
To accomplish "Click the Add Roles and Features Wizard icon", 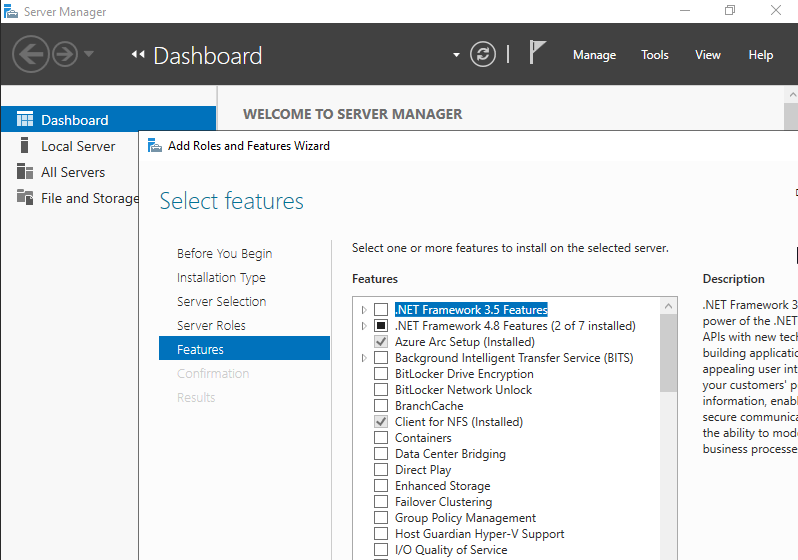I will (x=155, y=146).
